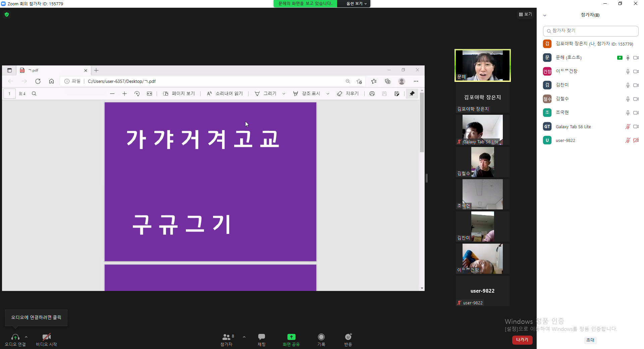Click the add to favorites star icon
The height and width of the screenshot is (349, 644).
coord(359,81)
